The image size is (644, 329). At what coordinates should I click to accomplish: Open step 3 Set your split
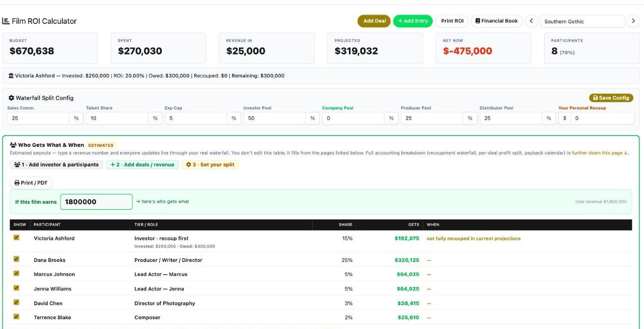pyautogui.click(x=210, y=165)
